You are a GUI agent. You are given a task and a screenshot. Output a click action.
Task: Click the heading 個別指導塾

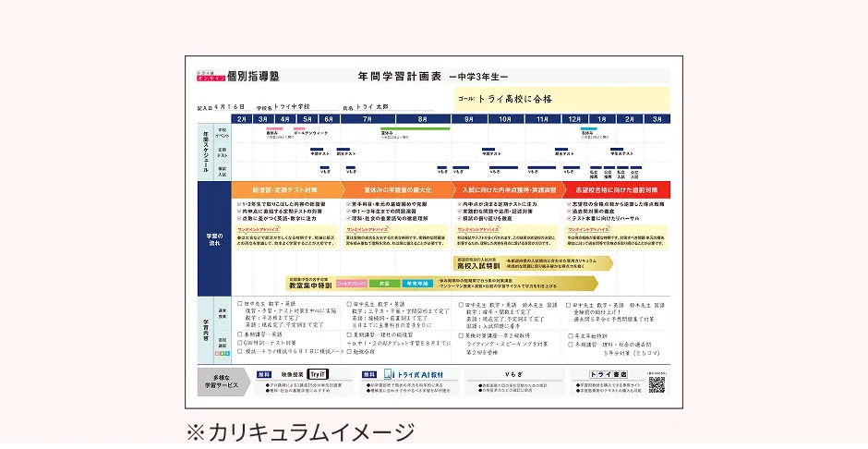click(253, 77)
